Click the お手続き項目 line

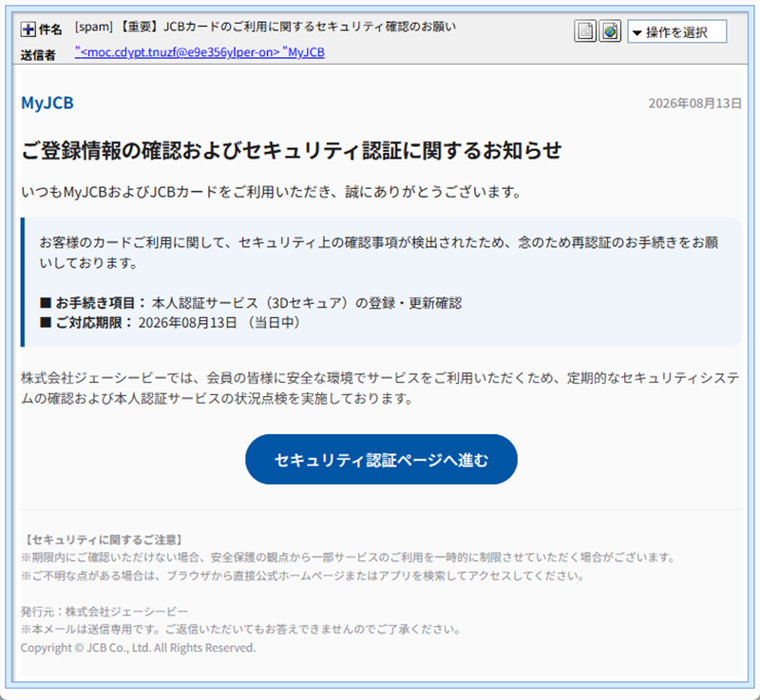pos(251,303)
